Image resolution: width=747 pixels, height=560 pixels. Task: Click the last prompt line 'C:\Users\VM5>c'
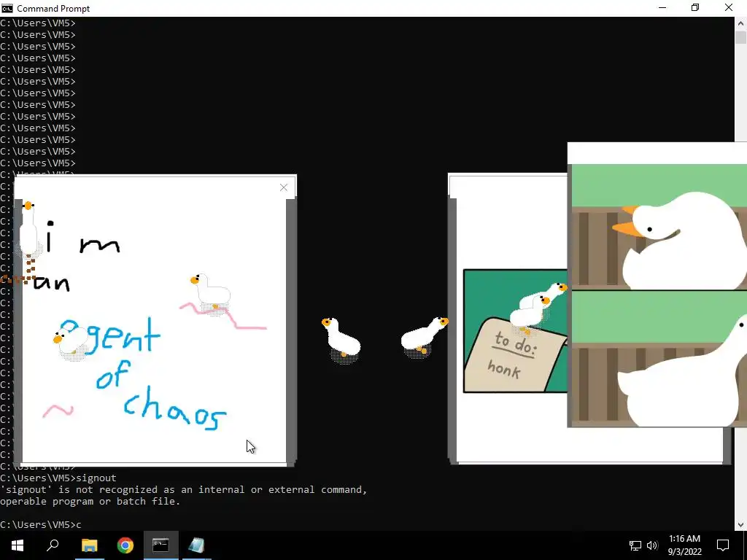click(41, 525)
